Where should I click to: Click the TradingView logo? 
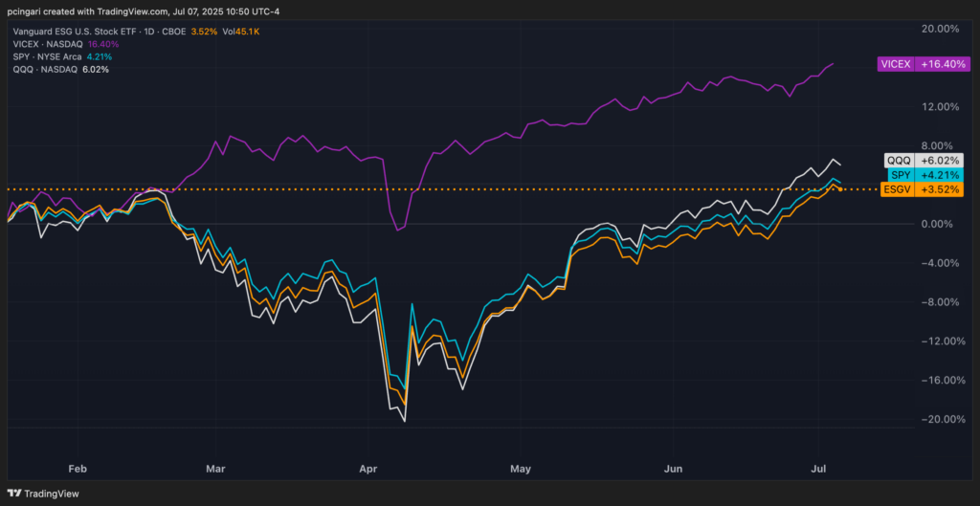click(42, 494)
